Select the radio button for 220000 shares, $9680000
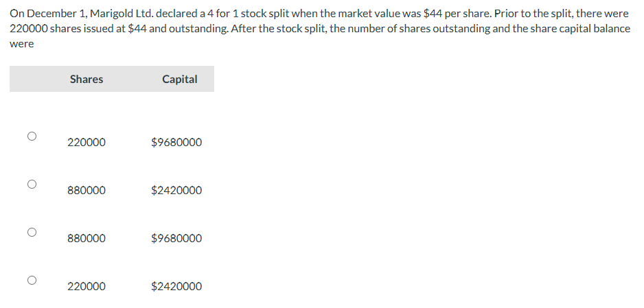 (x=32, y=136)
